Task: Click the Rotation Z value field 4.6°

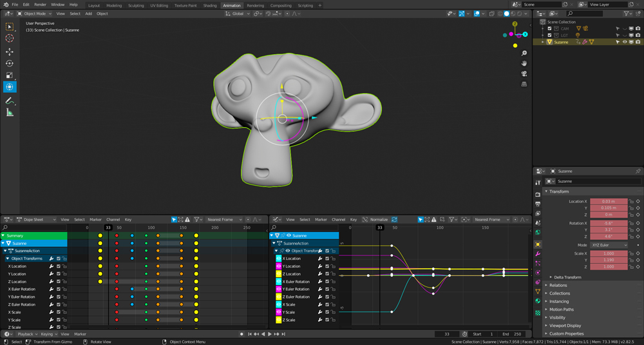Action: click(609, 237)
